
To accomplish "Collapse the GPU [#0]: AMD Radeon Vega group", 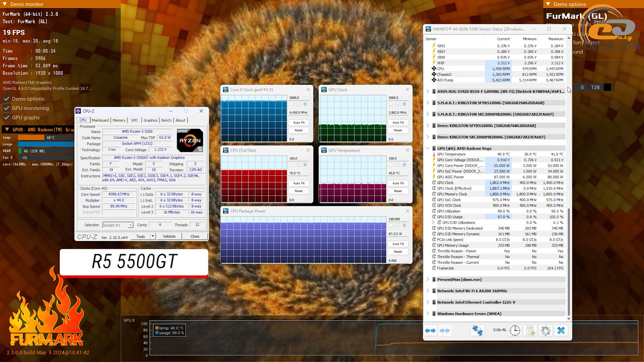I will pyautogui.click(x=428, y=148).
